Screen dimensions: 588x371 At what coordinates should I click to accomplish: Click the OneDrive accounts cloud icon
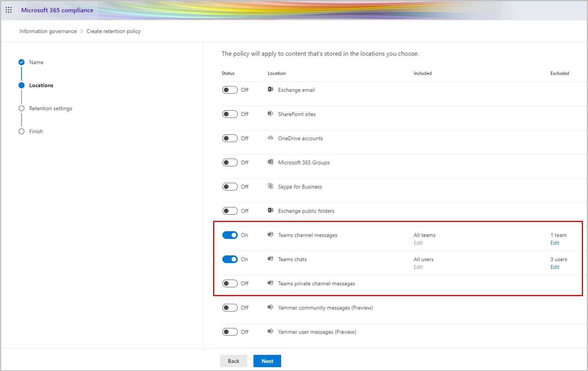coord(270,138)
